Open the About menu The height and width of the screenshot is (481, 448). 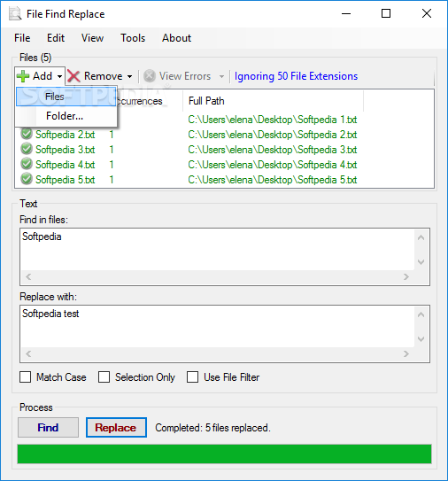[x=176, y=38]
